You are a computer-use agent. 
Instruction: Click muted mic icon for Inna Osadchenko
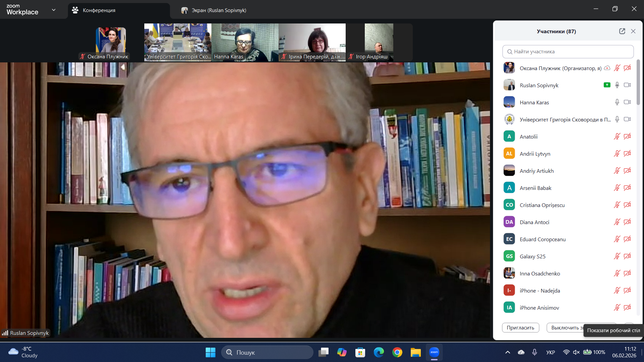click(617, 273)
